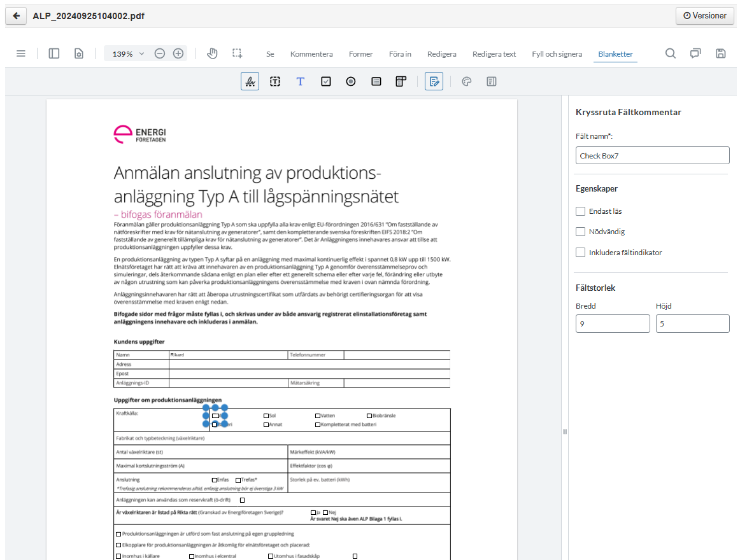Select the signature field tool

click(250, 81)
